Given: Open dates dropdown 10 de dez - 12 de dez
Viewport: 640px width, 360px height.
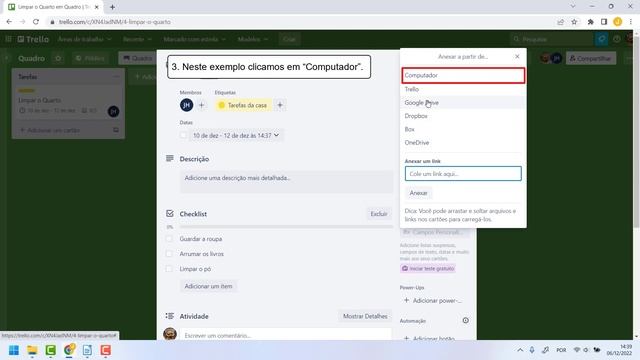Looking at the screenshot, I should (x=236, y=136).
